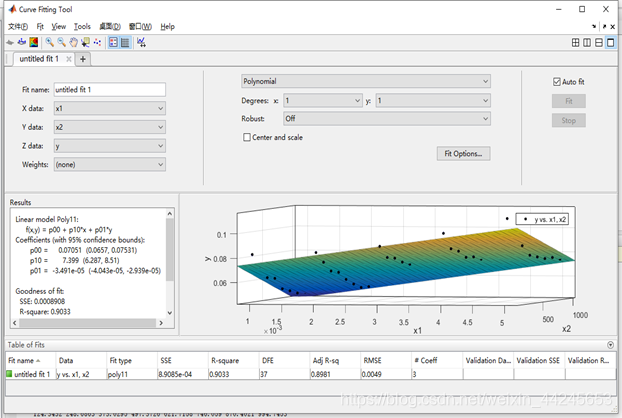Toggle the Auto fit checkbox

557,82
